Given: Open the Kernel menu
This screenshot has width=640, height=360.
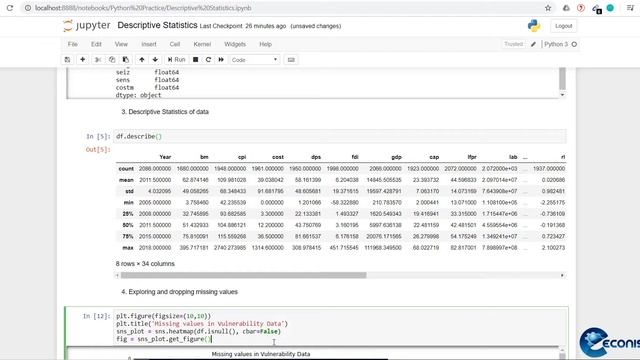Looking at the screenshot, I should click(x=202, y=44).
